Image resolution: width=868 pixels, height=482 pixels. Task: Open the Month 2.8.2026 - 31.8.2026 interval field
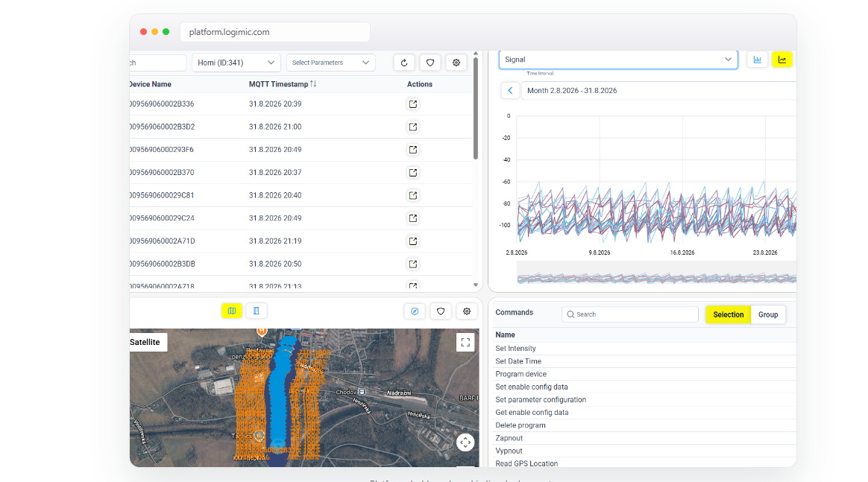pos(658,91)
